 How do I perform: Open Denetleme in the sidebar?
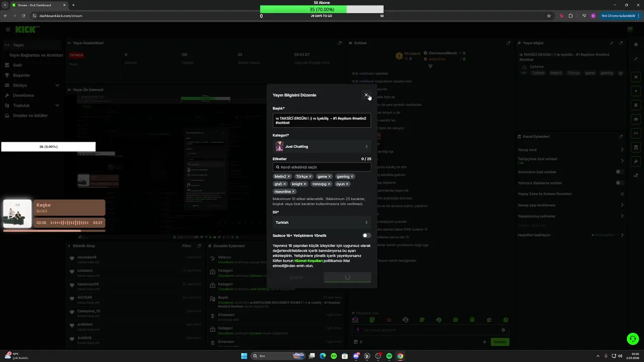point(33,96)
